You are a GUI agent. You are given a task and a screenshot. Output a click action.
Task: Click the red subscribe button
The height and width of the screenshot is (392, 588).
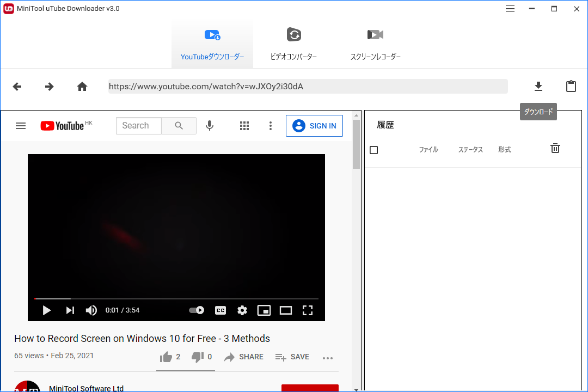pyautogui.click(x=310, y=388)
